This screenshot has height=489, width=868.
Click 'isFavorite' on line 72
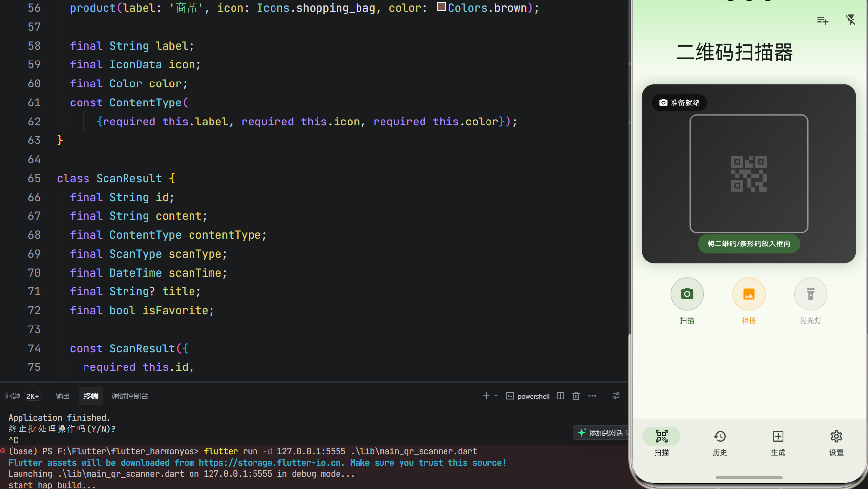(175, 310)
